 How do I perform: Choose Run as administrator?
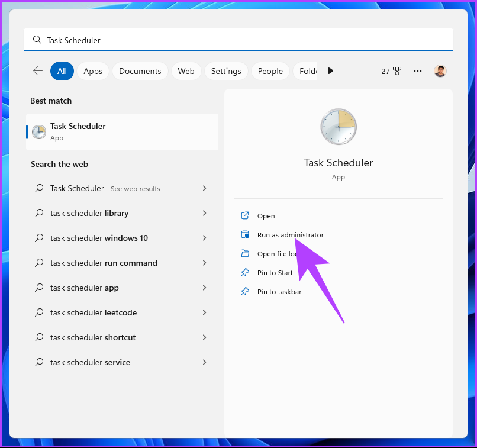coord(291,235)
